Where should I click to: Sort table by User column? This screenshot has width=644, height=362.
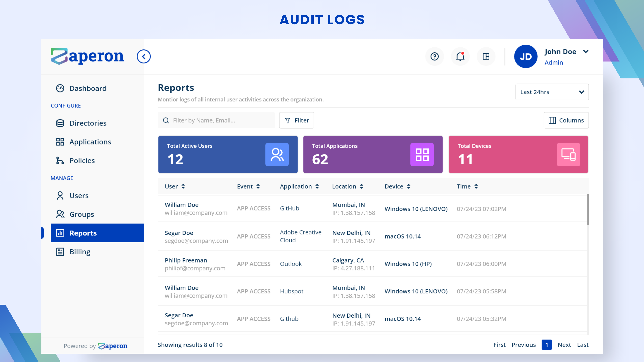tap(183, 186)
